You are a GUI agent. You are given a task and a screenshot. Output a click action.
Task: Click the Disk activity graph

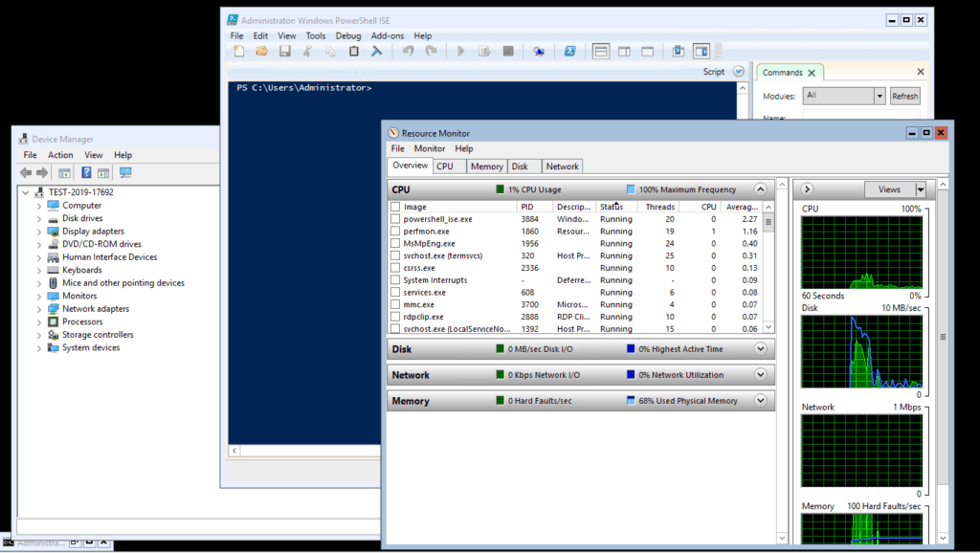pos(862,352)
